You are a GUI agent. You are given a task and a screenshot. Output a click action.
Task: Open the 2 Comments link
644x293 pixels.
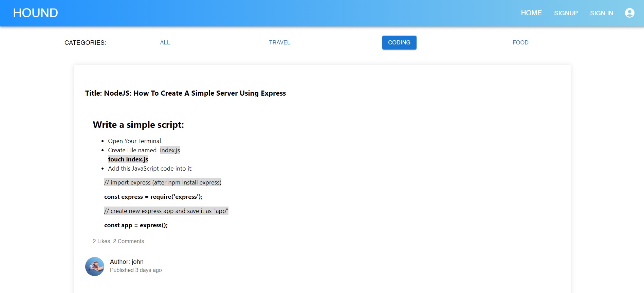[128, 241]
